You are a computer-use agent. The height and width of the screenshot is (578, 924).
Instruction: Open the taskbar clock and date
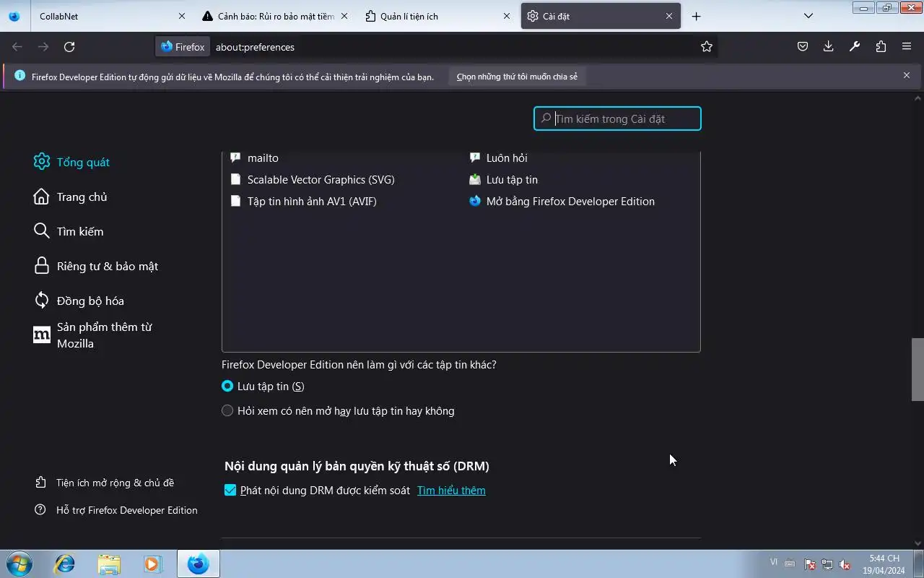(884, 564)
